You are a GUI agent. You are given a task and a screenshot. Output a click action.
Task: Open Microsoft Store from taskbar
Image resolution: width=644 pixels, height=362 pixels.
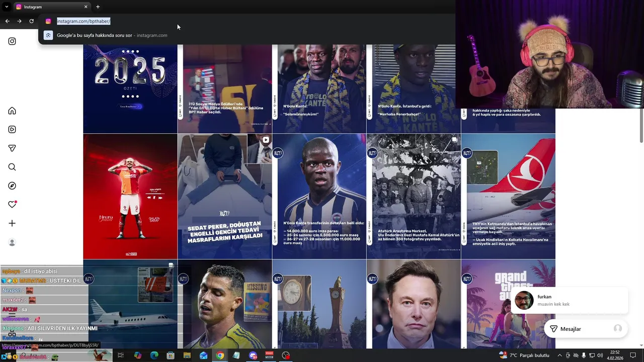(x=171, y=355)
